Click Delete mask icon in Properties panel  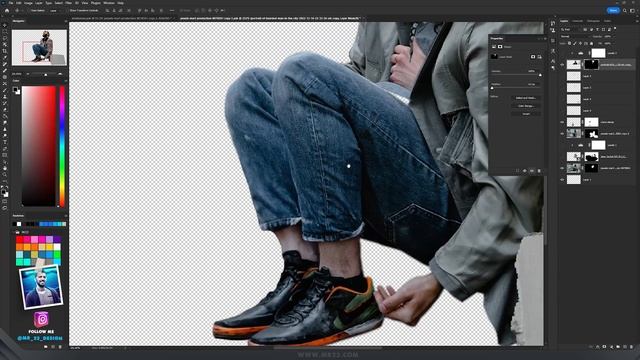point(539,171)
